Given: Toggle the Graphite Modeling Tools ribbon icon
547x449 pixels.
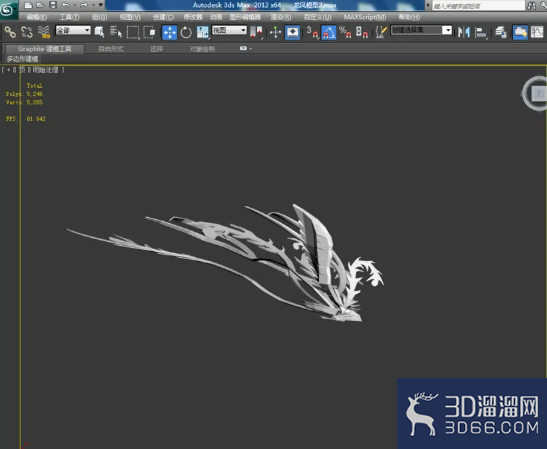Looking at the screenshot, I should coord(520,32).
